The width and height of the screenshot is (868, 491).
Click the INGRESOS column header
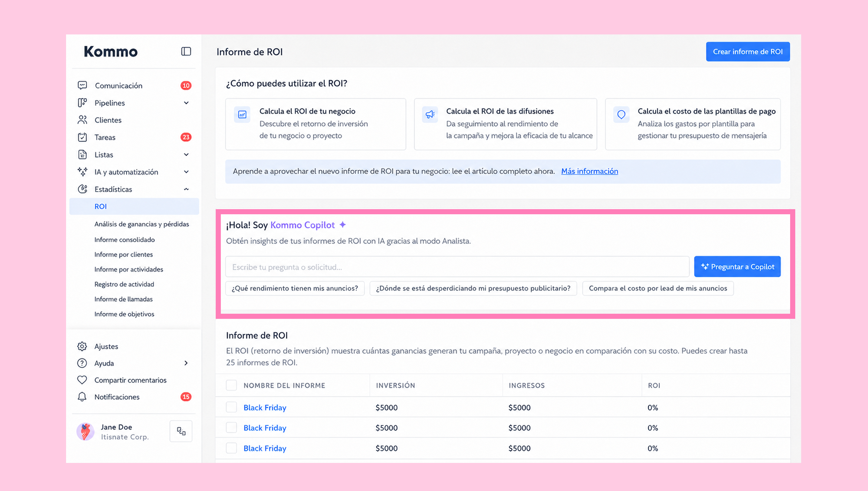pyautogui.click(x=527, y=385)
